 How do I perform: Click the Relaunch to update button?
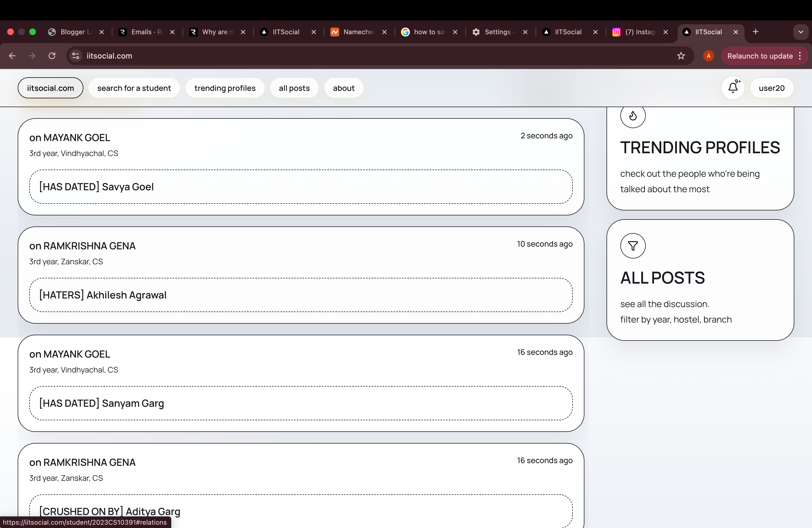760,56
